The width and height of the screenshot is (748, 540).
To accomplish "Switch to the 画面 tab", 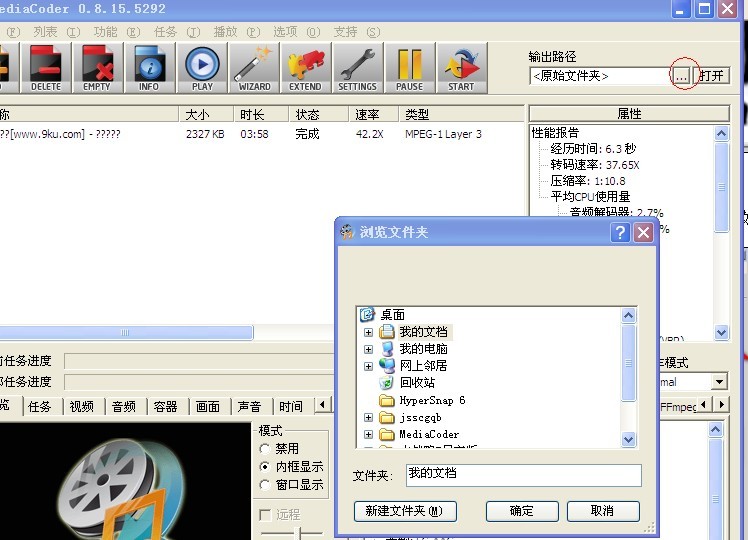I will [x=208, y=406].
